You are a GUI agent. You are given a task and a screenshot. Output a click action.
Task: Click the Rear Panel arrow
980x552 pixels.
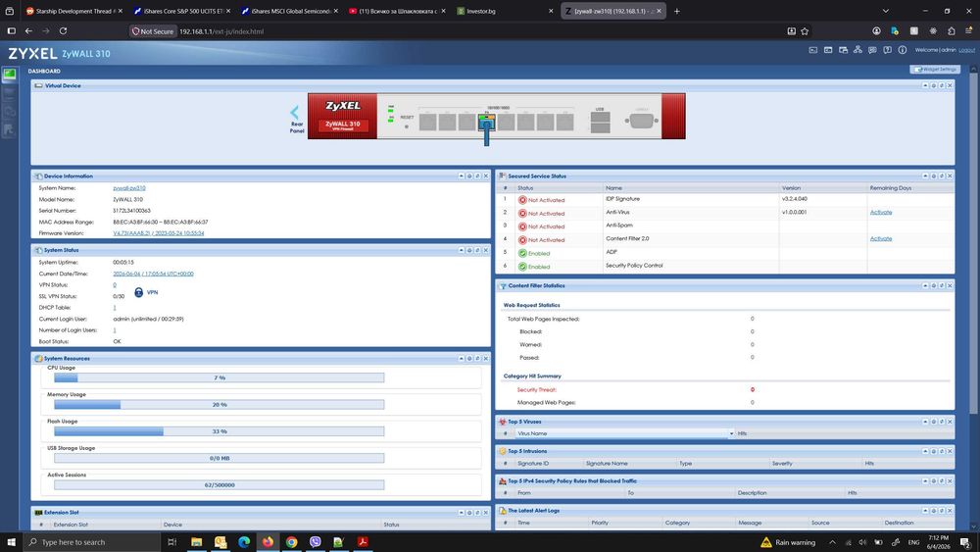(x=294, y=113)
